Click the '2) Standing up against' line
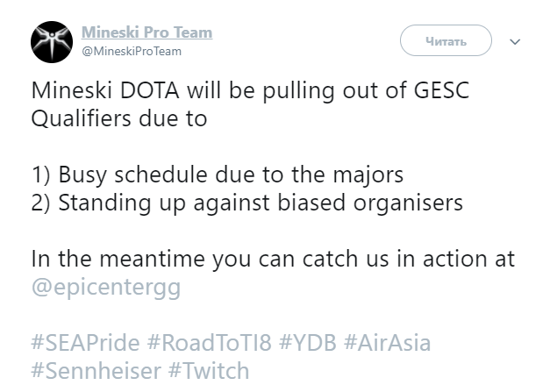The width and height of the screenshot is (550, 392). (247, 203)
